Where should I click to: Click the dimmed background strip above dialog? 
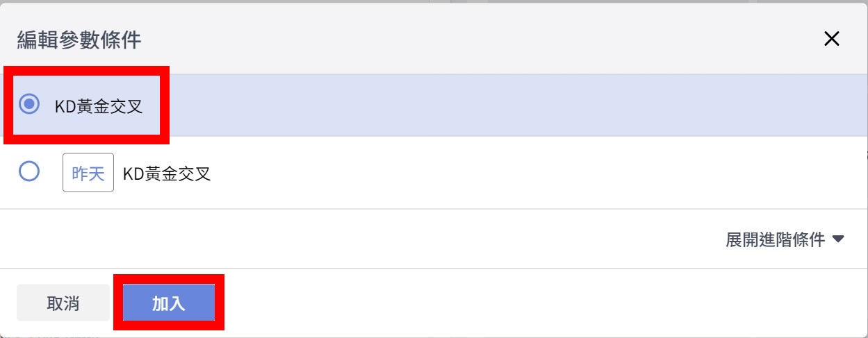pos(278,1)
